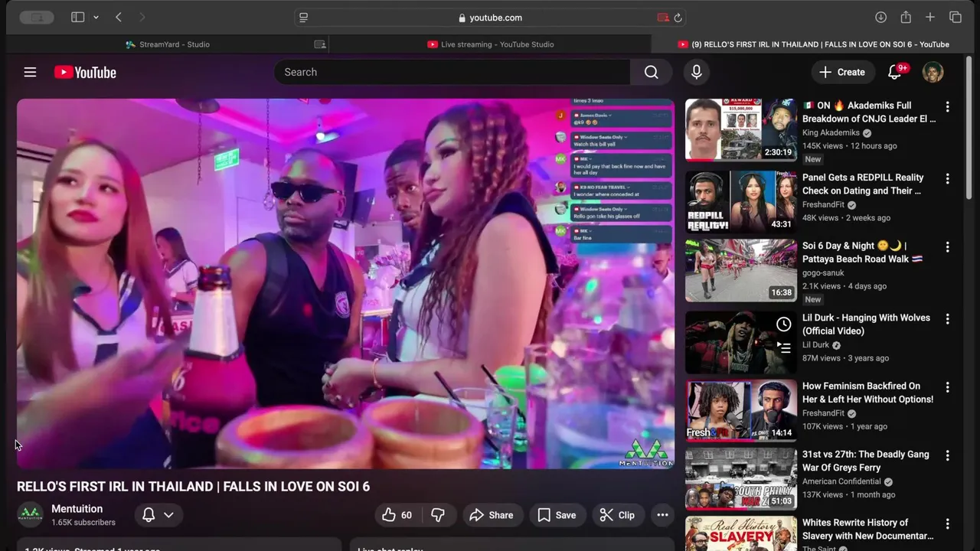Open the tab group dropdown chevron

click(x=96, y=18)
